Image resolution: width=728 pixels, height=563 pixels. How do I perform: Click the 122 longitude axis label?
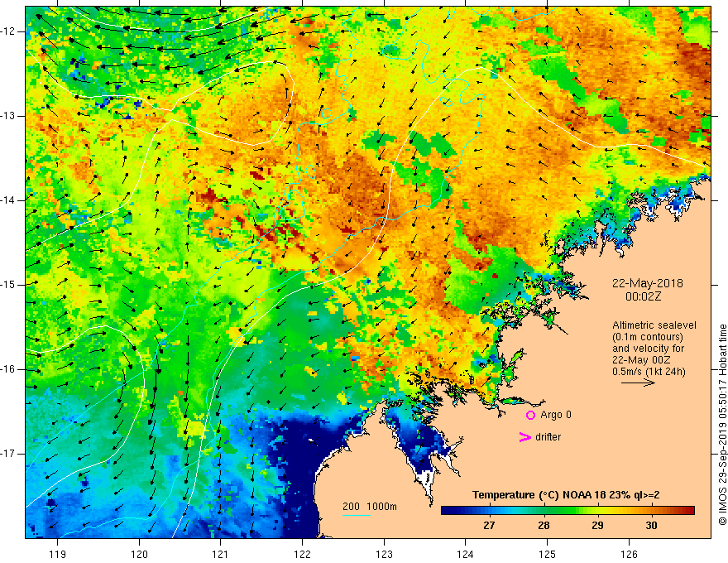coord(302,554)
